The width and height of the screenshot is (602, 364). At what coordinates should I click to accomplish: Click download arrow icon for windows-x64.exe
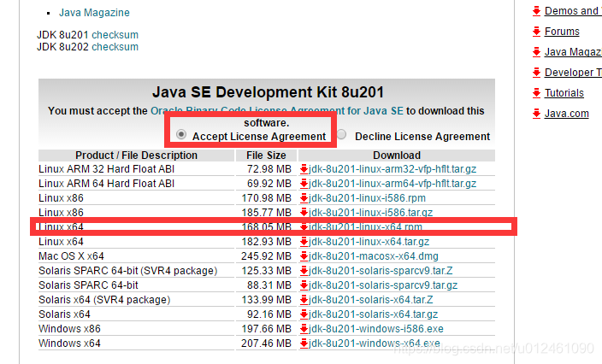[x=304, y=343]
